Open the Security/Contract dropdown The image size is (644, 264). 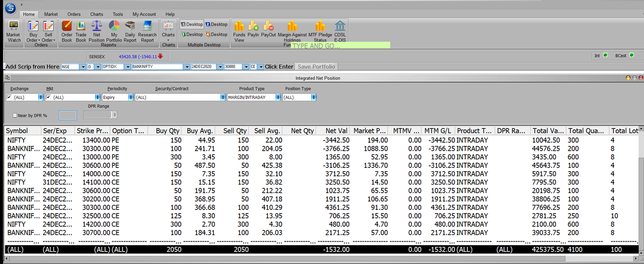tap(223, 97)
